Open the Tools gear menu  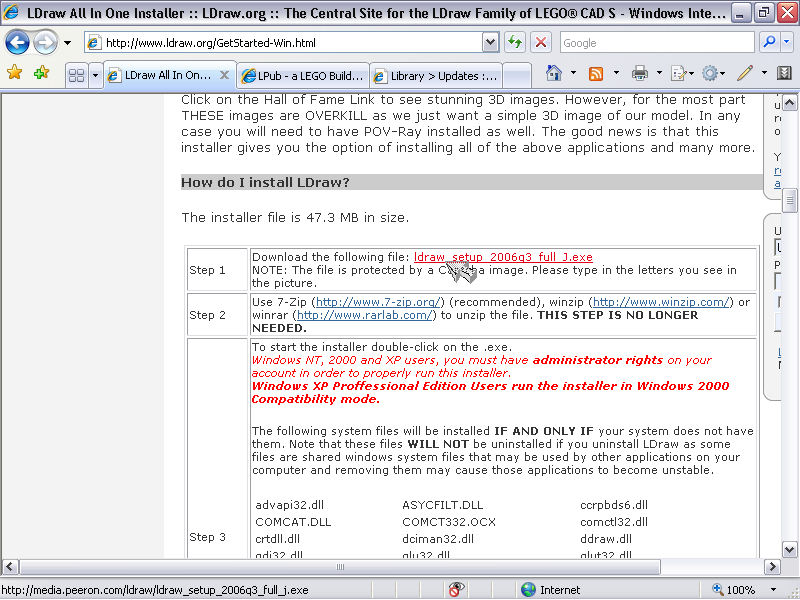713,73
